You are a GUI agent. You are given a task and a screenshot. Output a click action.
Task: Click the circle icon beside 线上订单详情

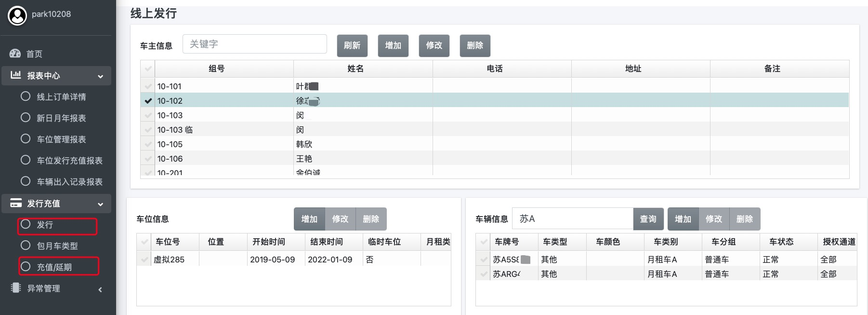26,96
